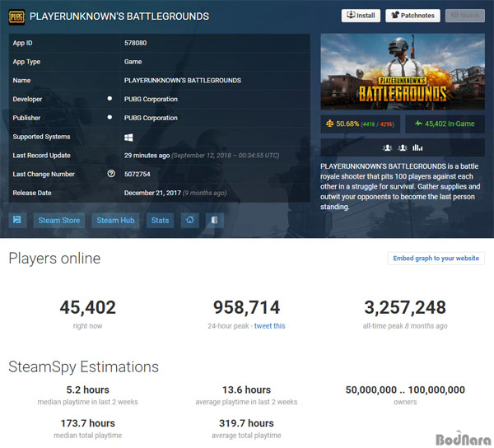This screenshot has width=494, height=448.
Task: Click Embed graph to your website
Action: coord(436,259)
